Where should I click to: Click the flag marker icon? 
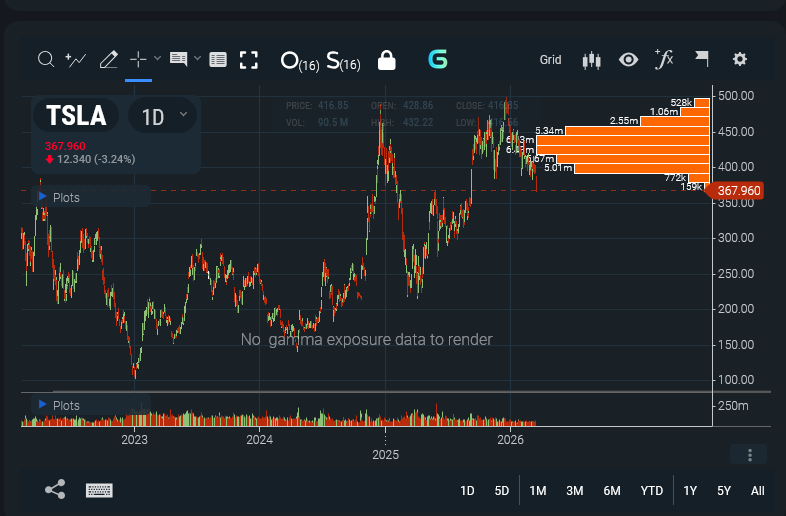click(702, 59)
